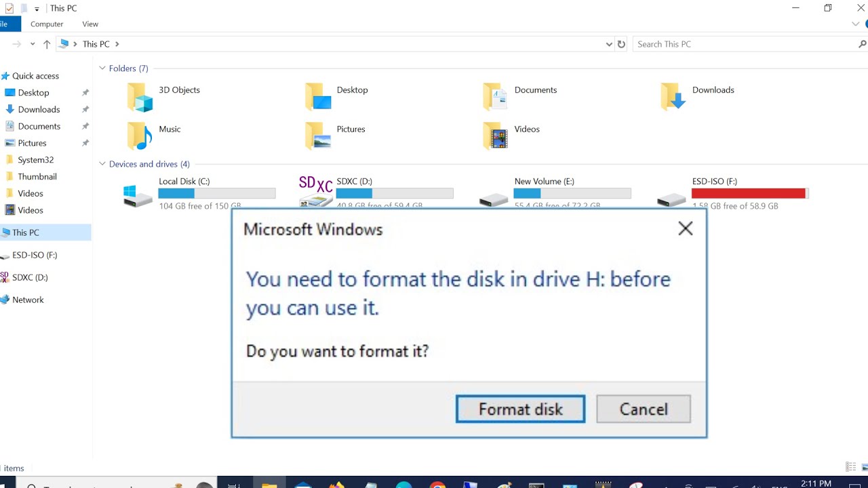
Task: Open the Documents folder icon in Folders
Action: pyautogui.click(x=496, y=97)
